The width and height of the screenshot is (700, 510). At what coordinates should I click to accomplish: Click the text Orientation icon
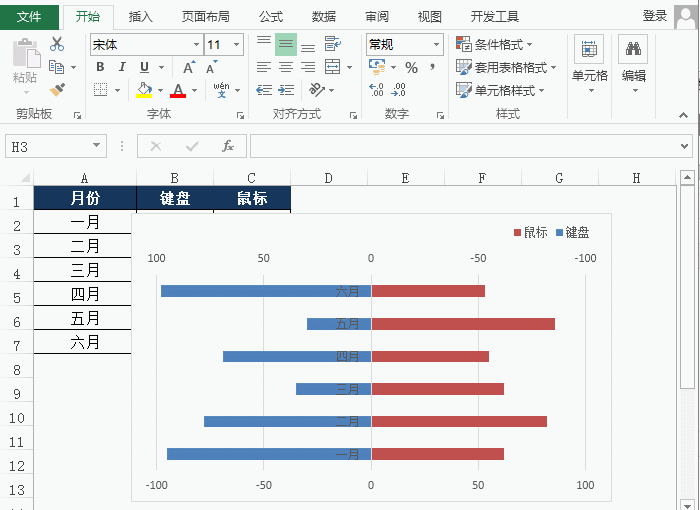coord(317,90)
